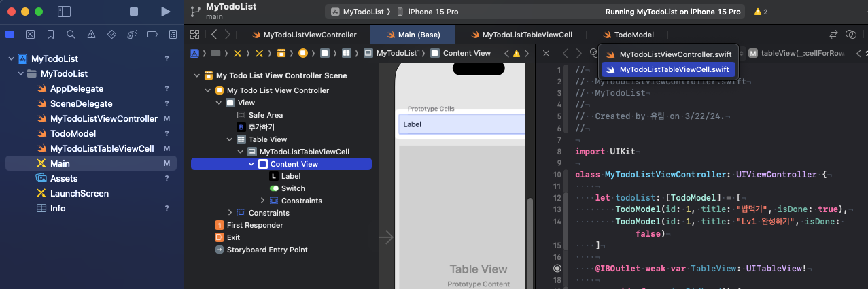Open the Test navigator diamond tab
Image resolution: width=868 pixels, height=289 pixels.
[x=111, y=34]
